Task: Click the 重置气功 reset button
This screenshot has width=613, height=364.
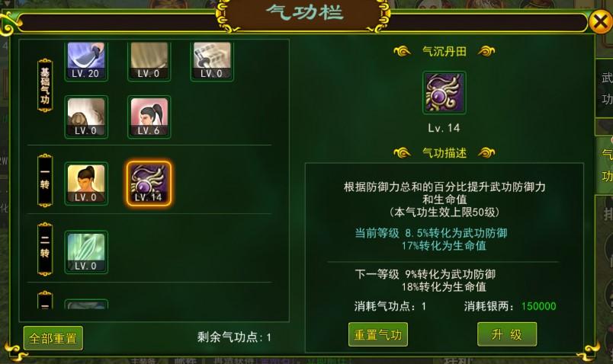Action: (377, 334)
